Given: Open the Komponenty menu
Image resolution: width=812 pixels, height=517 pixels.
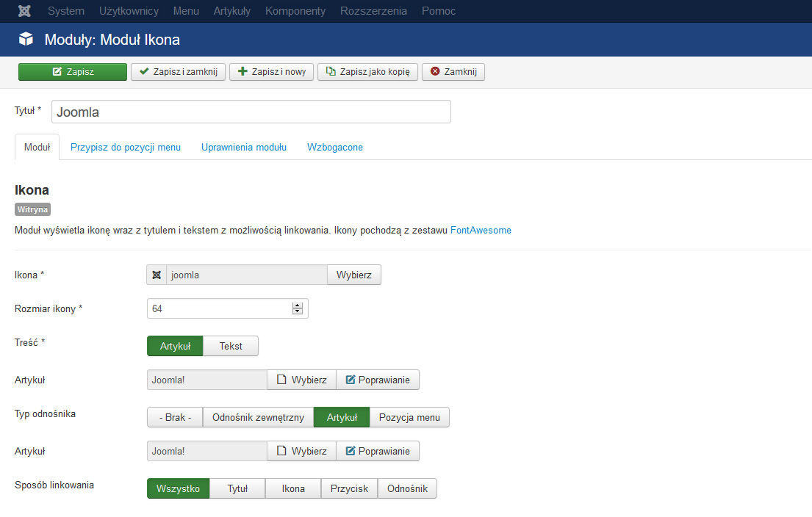Looking at the screenshot, I should pos(295,11).
